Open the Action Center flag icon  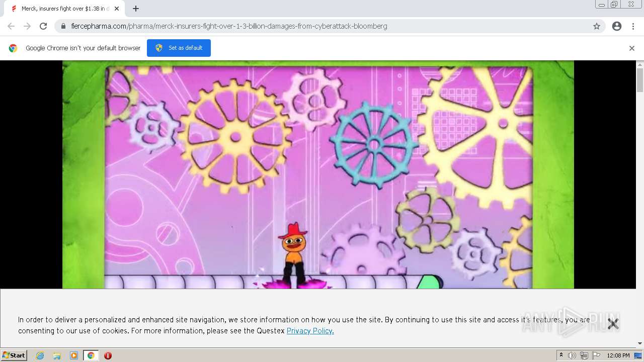click(596, 355)
